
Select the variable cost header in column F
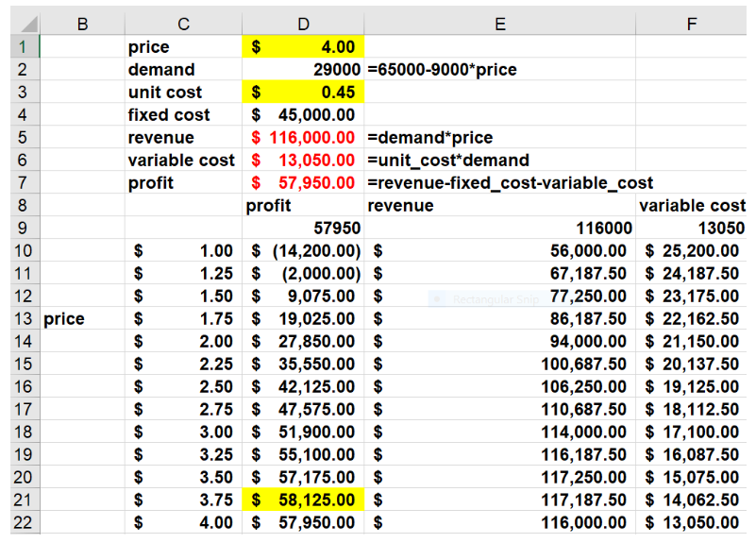point(692,205)
